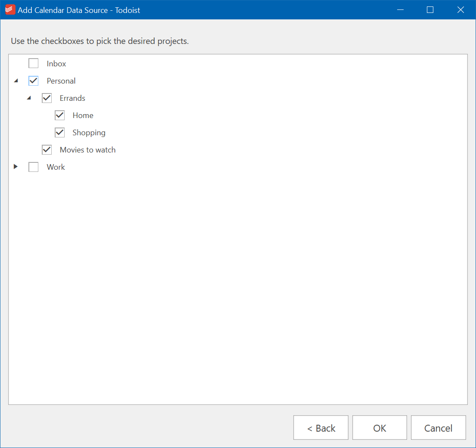This screenshot has height=448, width=476.
Task: Check the Work project checkbox
Action: pos(34,167)
